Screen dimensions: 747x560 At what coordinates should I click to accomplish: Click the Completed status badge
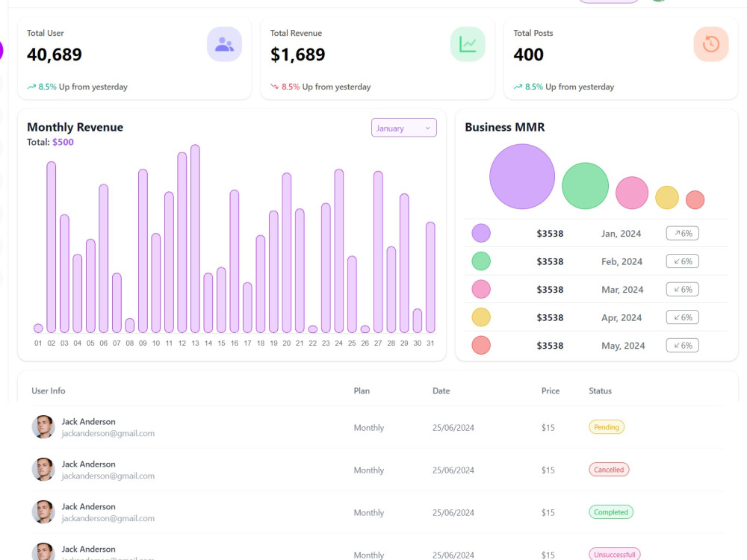click(611, 512)
